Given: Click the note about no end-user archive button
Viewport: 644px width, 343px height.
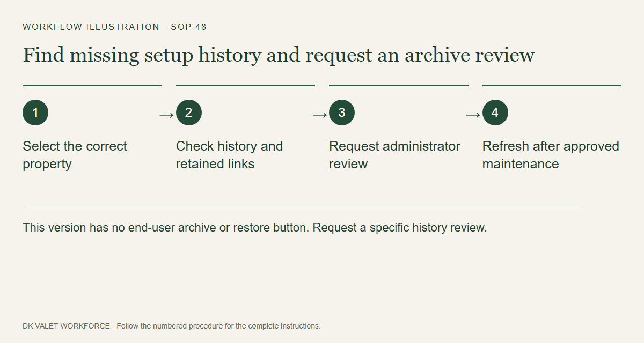Looking at the screenshot, I should click(254, 227).
